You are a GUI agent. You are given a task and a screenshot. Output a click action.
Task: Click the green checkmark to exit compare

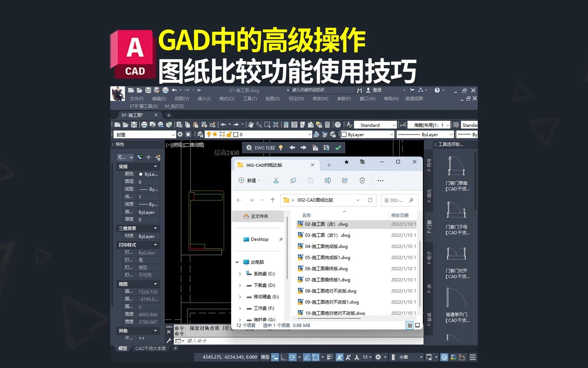338,148
